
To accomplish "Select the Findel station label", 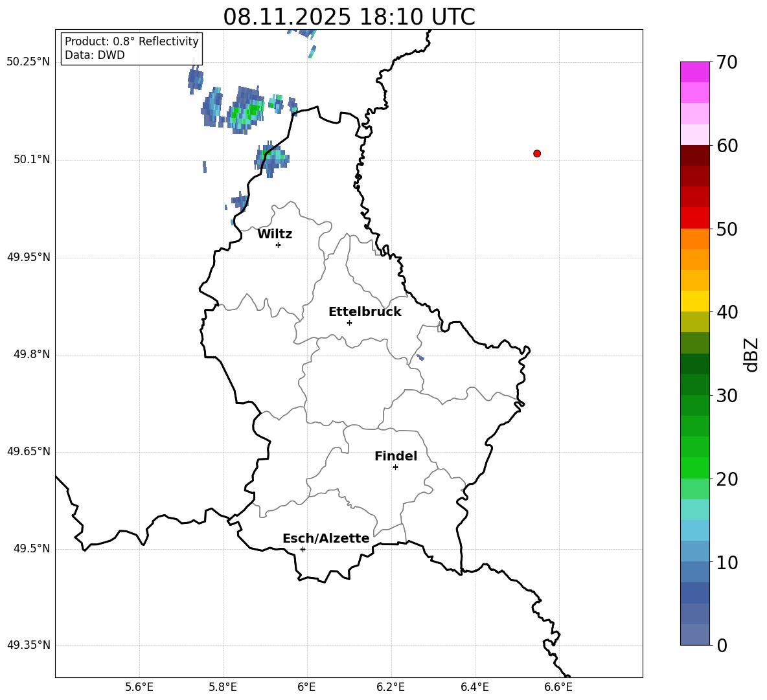I will click(x=396, y=456).
